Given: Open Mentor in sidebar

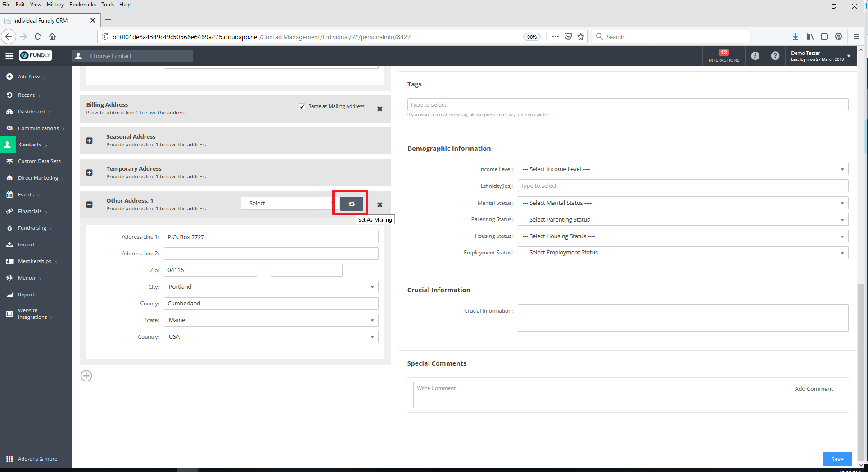Looking at the screenshot, I should tap(27, 278).
